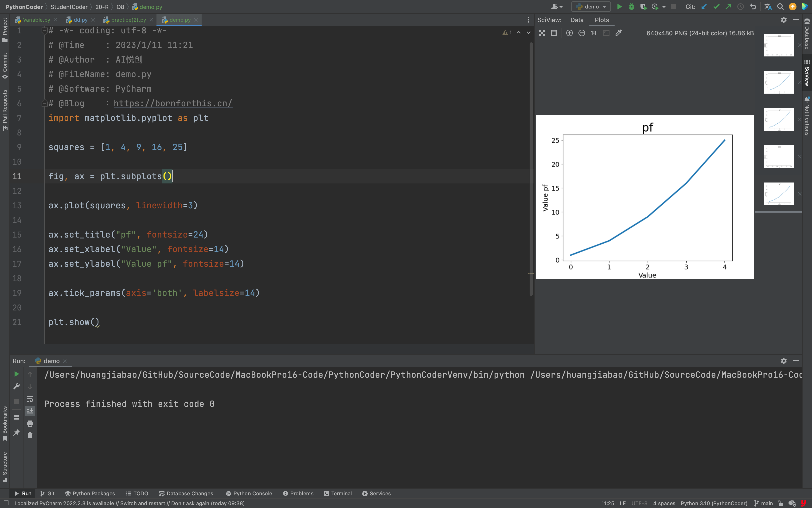Screen dimensions: 812x508
Task: Run demo with coverage
Action: (x=643, y=7)
